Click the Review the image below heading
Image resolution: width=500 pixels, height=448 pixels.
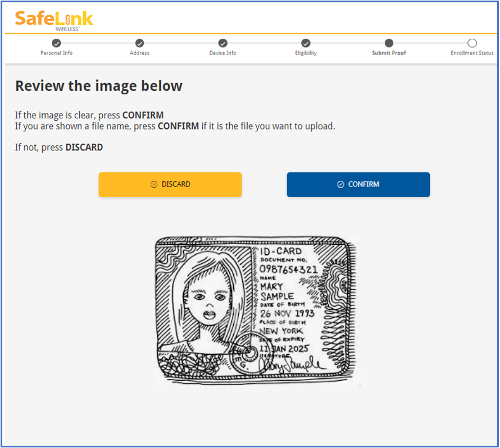pyautogui.click(x=99, y=86)
